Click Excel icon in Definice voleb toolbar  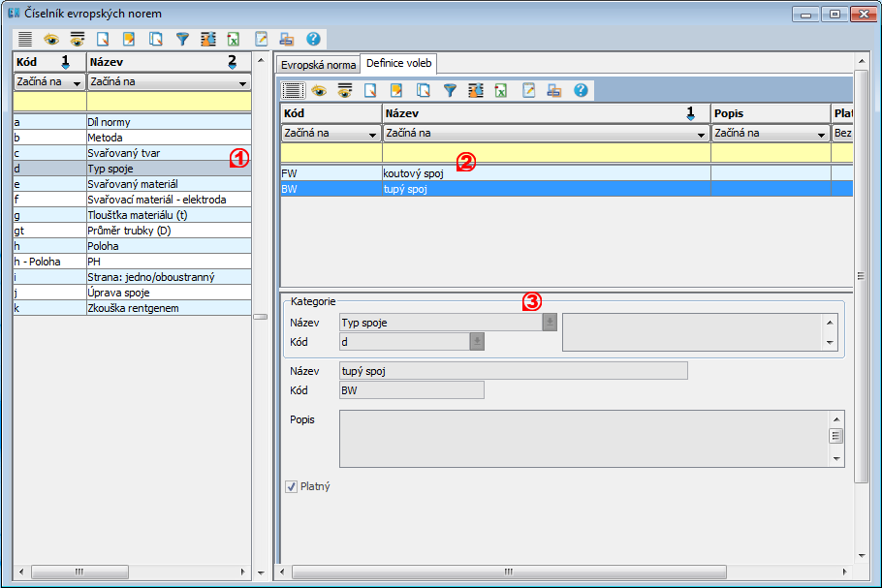[x=501, y=90]
